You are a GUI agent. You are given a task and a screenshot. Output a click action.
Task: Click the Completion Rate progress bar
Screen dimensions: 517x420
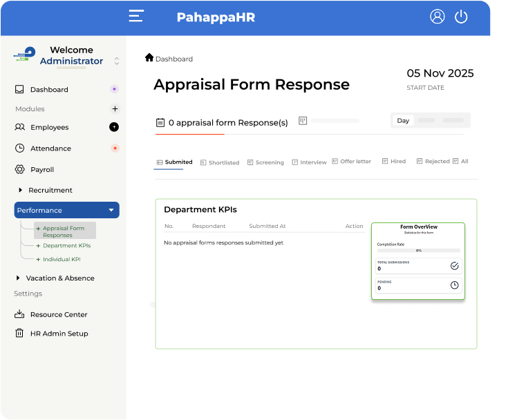tap(417, 250)
